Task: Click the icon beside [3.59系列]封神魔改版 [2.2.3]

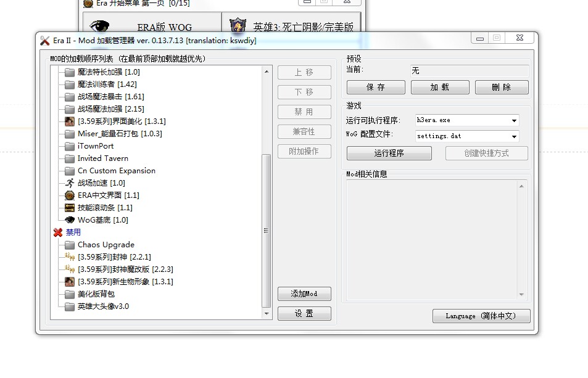Action: [x=69, y=269]
